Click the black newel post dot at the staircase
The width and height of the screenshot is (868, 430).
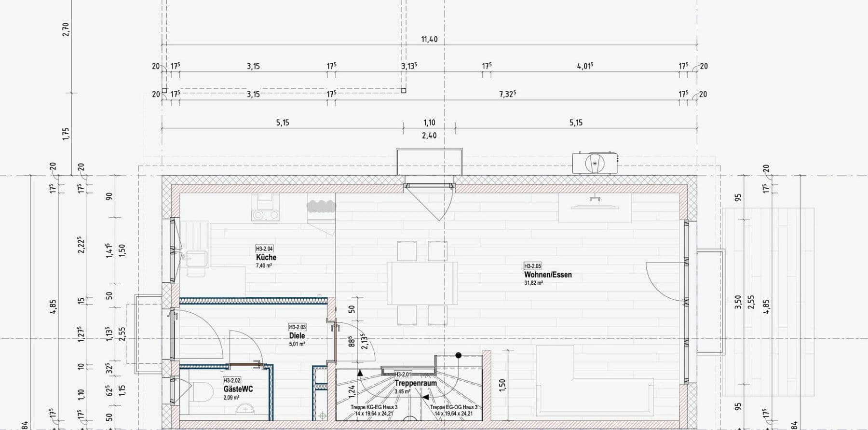[x=459, y=356]
